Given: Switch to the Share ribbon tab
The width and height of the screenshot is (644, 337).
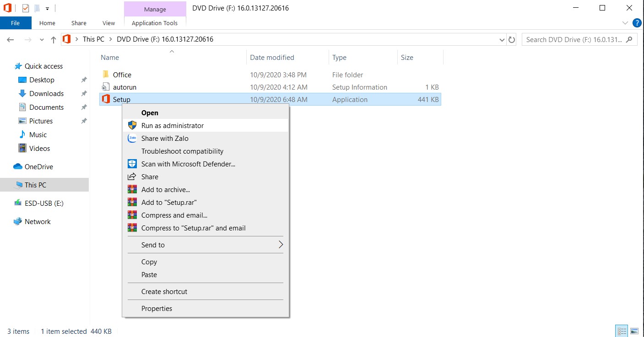Looking at the screenshot, I should click(x=79, y=23).
